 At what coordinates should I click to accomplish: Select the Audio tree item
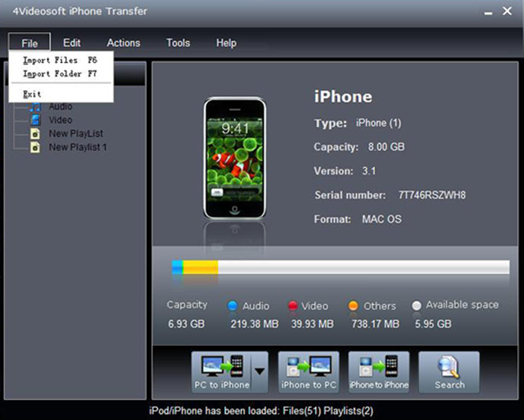point(61,106)
